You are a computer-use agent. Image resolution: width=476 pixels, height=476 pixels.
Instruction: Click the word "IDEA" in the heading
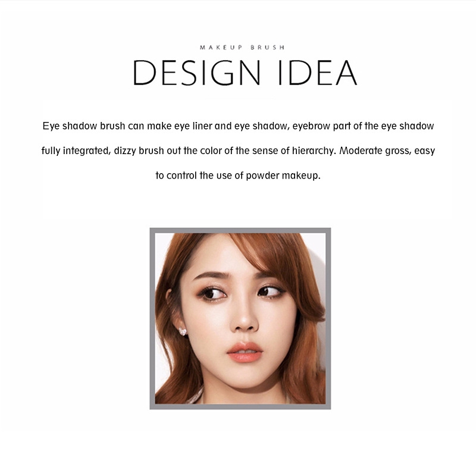tap(318, 73)
